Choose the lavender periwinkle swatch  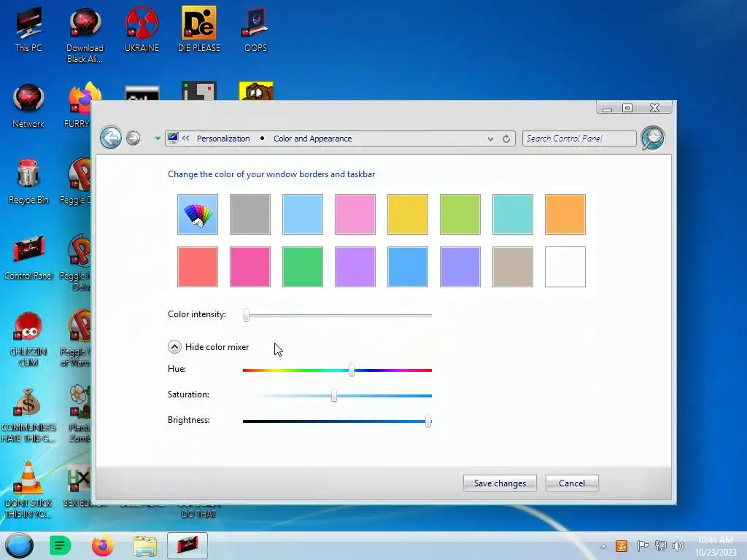(460, 267)
